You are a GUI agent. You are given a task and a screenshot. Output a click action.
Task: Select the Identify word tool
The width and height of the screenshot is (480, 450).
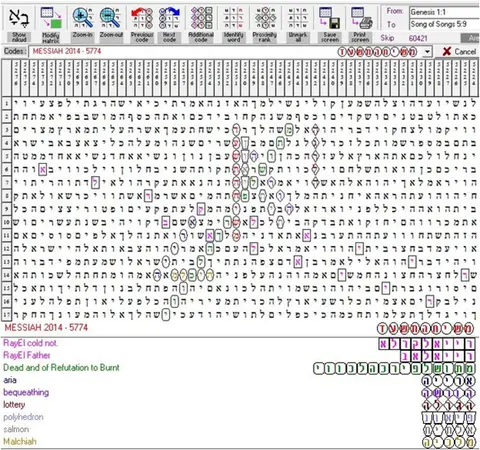tap(233, 18)
